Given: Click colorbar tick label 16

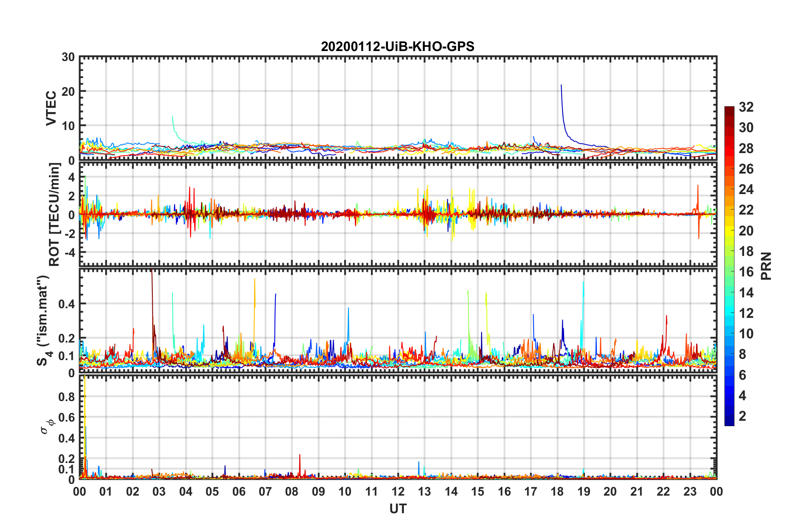Looking at the screenshot, I should coord(746,272).
